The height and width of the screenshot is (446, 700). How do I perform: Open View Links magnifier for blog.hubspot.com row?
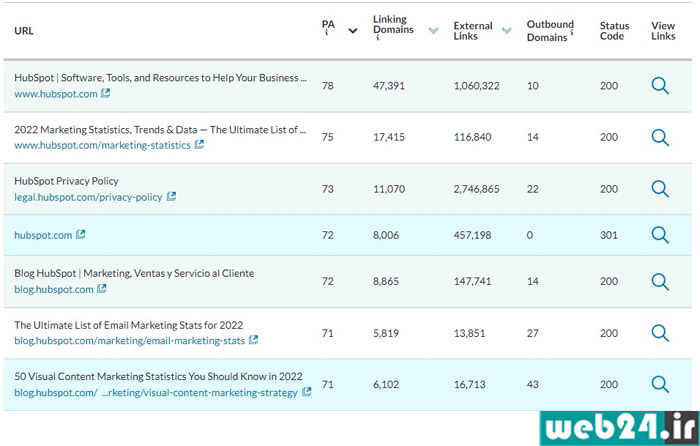pos(660,281)
